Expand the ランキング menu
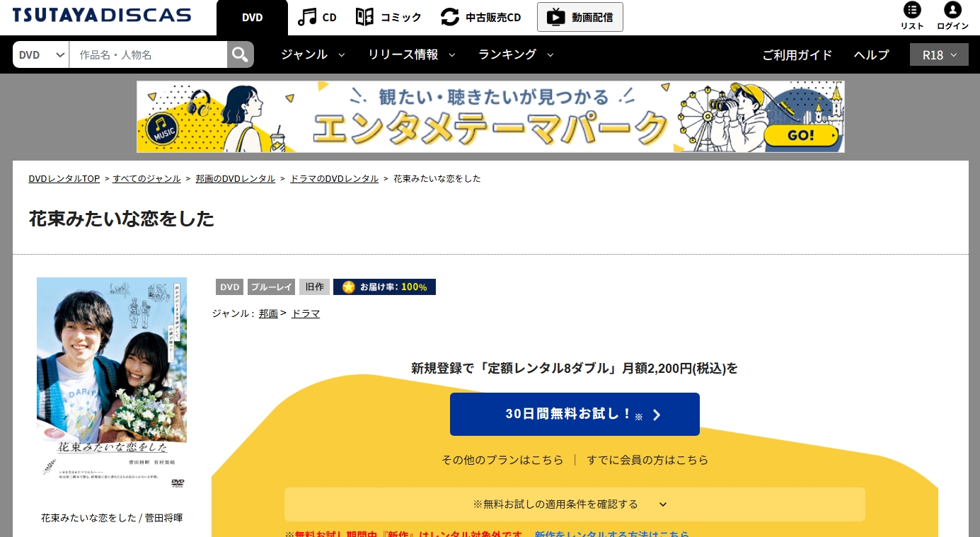 coord(516,54)
